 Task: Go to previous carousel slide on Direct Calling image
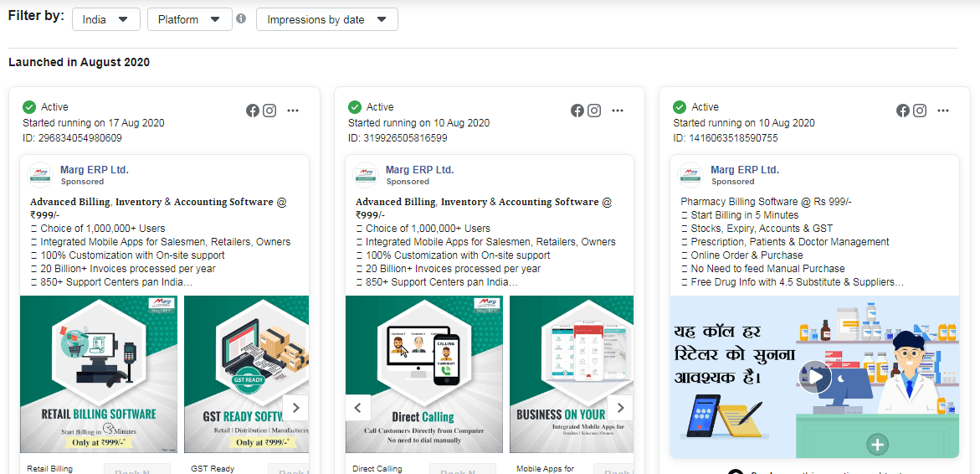tap(358, 408)
